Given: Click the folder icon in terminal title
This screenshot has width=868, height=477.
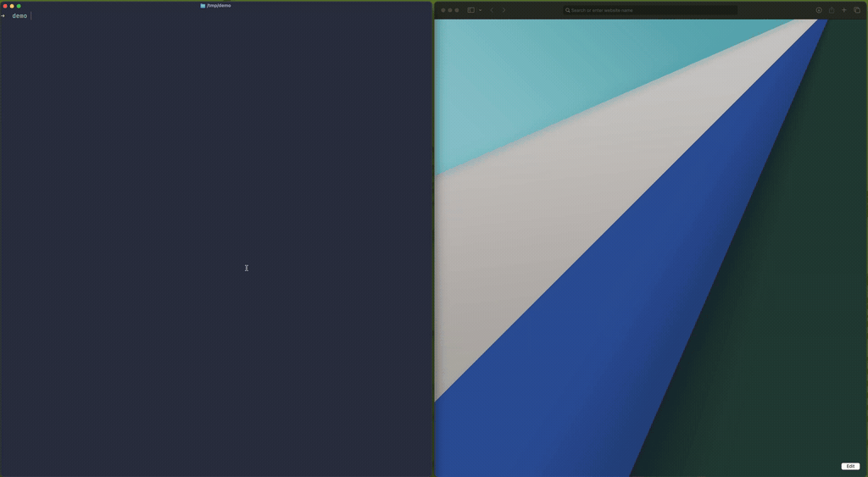Looking at the screenshot, I should (203, 5).
